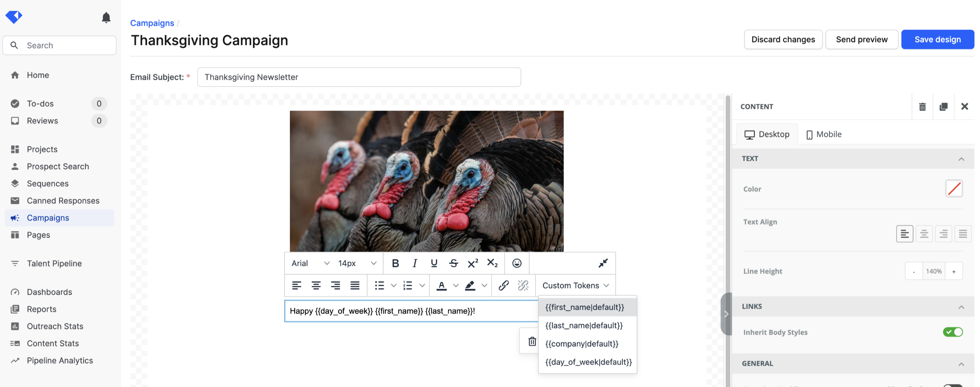
Task: Insert a bulleted list
Action: coord(379,285)
